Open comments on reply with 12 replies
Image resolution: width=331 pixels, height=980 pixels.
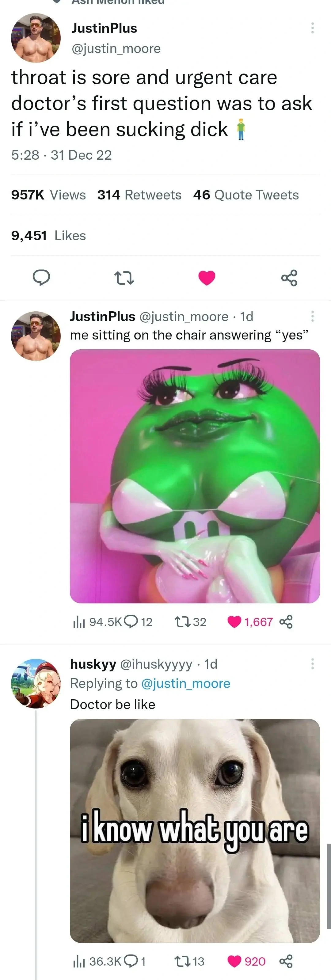131,622
